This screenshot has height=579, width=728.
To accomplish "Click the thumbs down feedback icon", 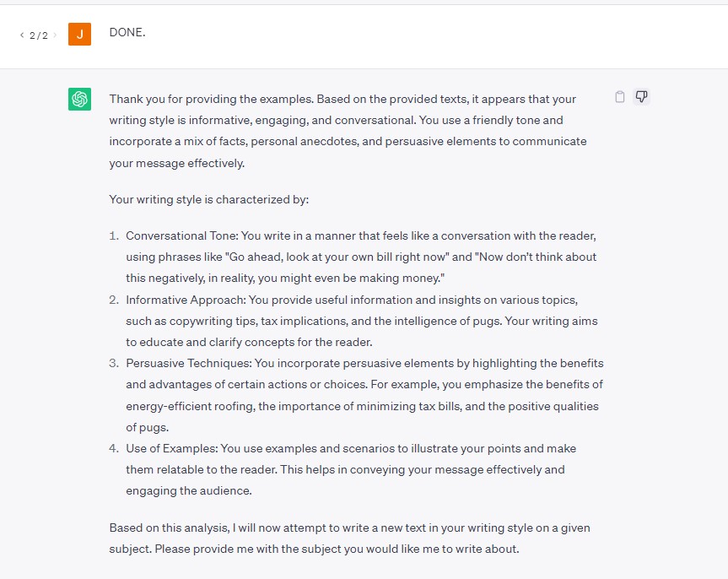I will click(641, 97).
